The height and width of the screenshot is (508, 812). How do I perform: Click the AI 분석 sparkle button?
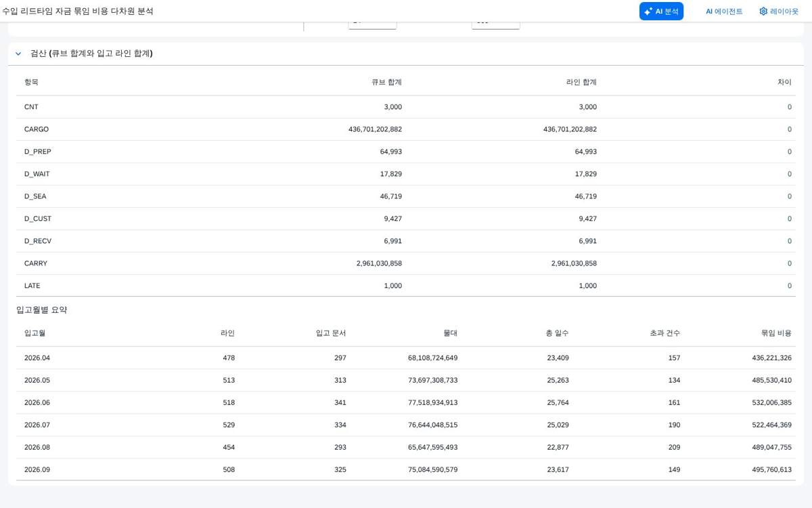pos(661,11)
